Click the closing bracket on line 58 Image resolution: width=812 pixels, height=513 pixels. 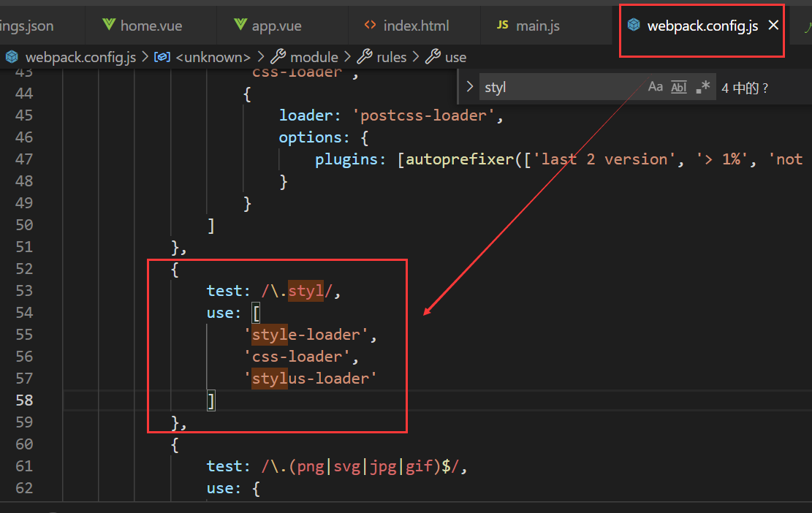click(210, 401)
